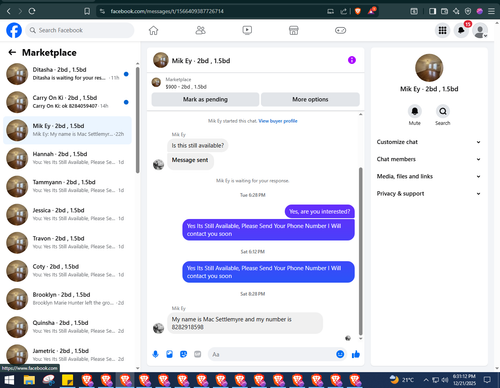This screenshot has width=500, height=388.
Task: Open the purple conversation info icon
Action: click(x=352, y=60)
